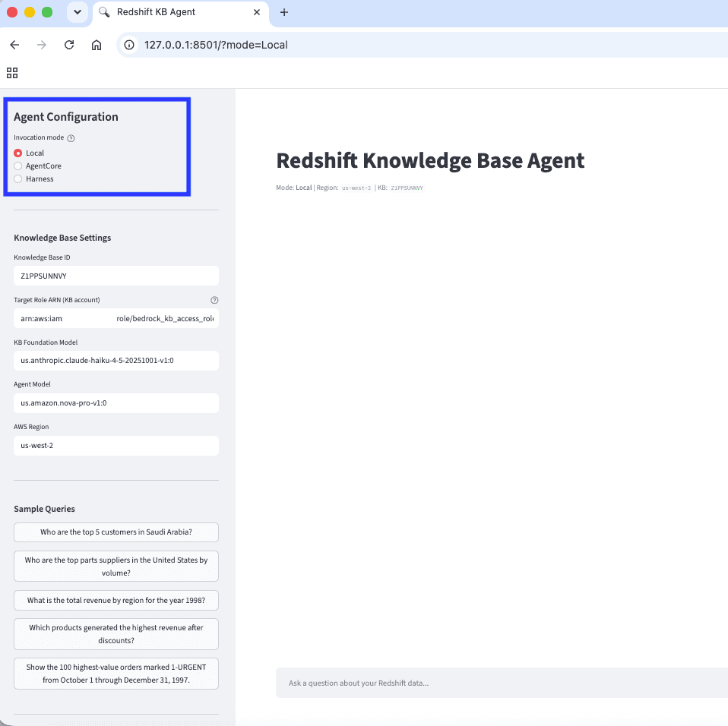Click the Knowledge Base ID label
Image resolution: width=728 pixels, height=726 pixels.
click(42, 257)
